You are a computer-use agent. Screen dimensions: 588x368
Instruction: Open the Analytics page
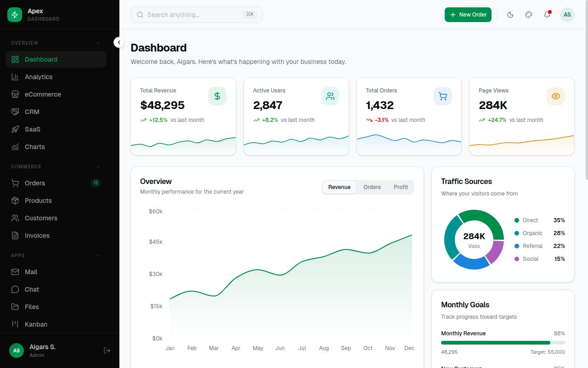click(x=56, y=77)
